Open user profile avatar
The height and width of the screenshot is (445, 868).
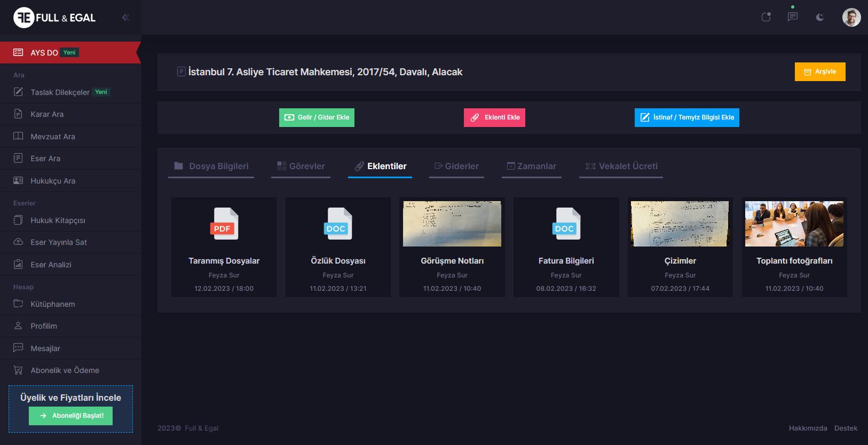[851, 18]
